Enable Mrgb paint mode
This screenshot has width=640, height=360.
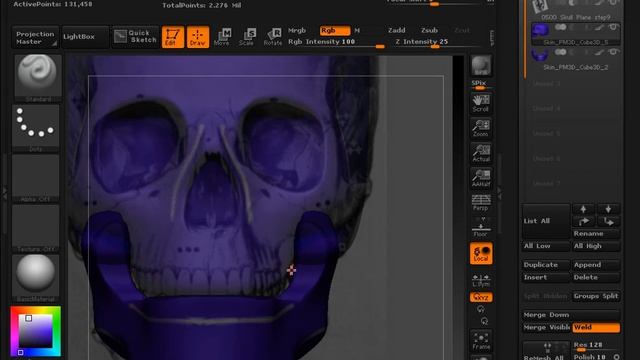(x=297, y=30)
